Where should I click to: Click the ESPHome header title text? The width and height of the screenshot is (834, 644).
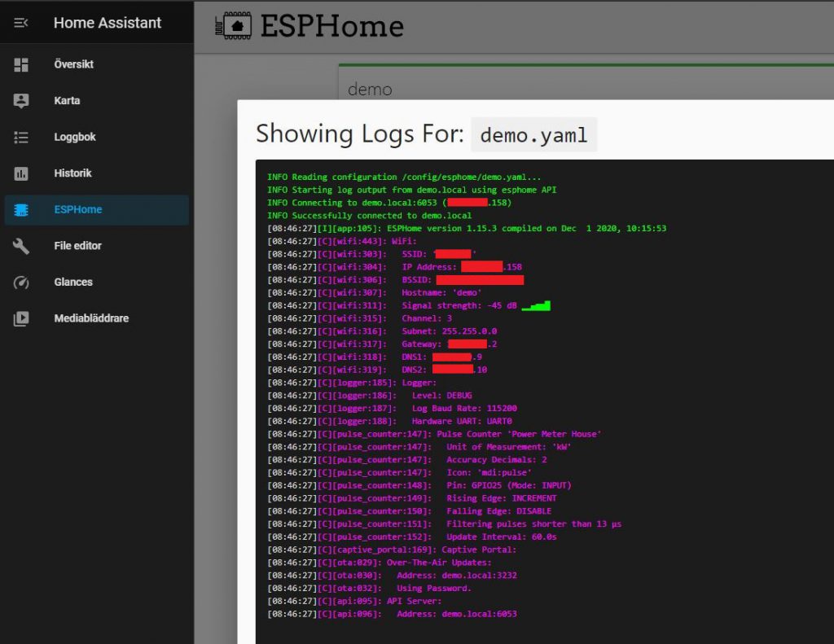click(x=332, y=26)
